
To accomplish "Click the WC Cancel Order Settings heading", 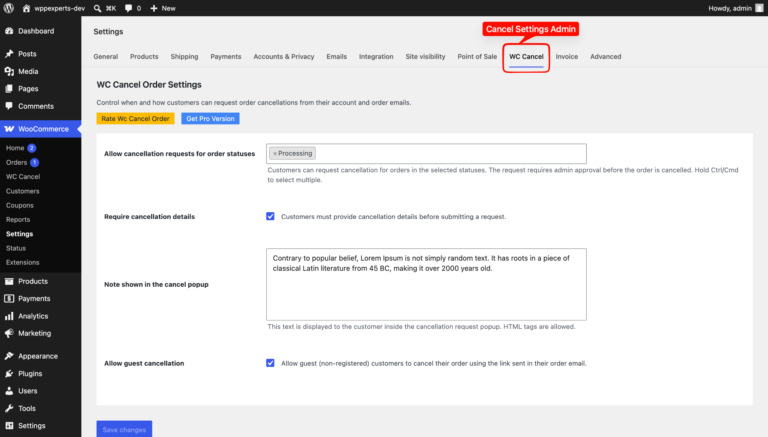I will pos(149,85).
